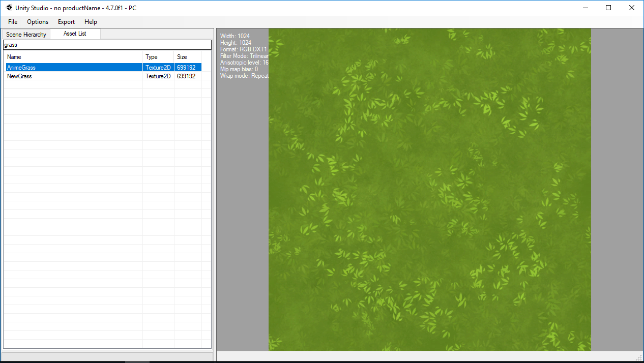Minimize the Unity Studio window
Image resolution: width=644 pixels, height=363 pixels.
click(x=585, y=8)
